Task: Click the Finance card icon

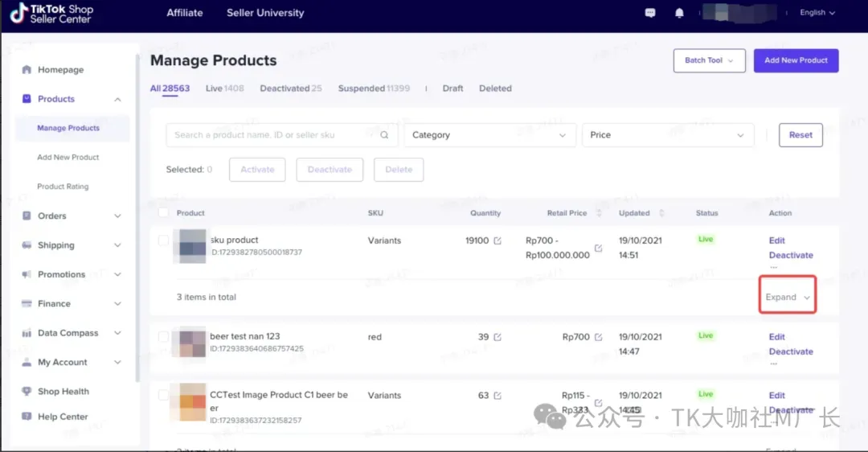Action: [27, 303]
